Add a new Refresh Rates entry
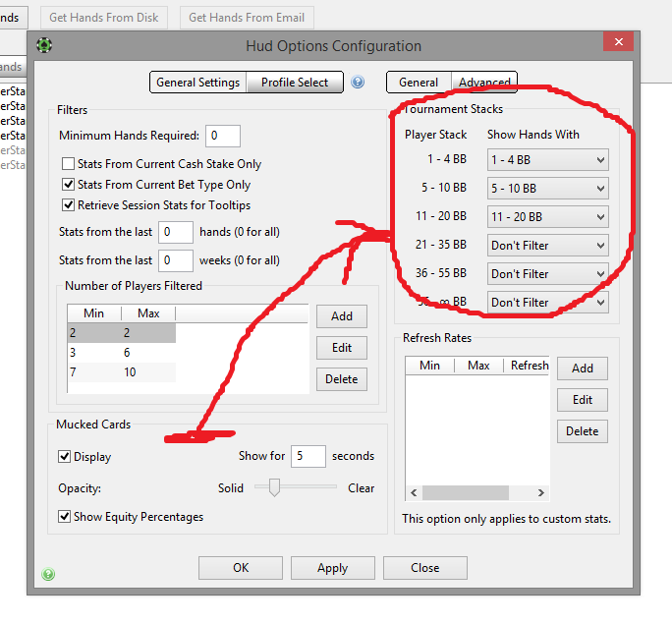Image resolution: width=672 pixels, height=624 pixels. (x=583, y=369)
